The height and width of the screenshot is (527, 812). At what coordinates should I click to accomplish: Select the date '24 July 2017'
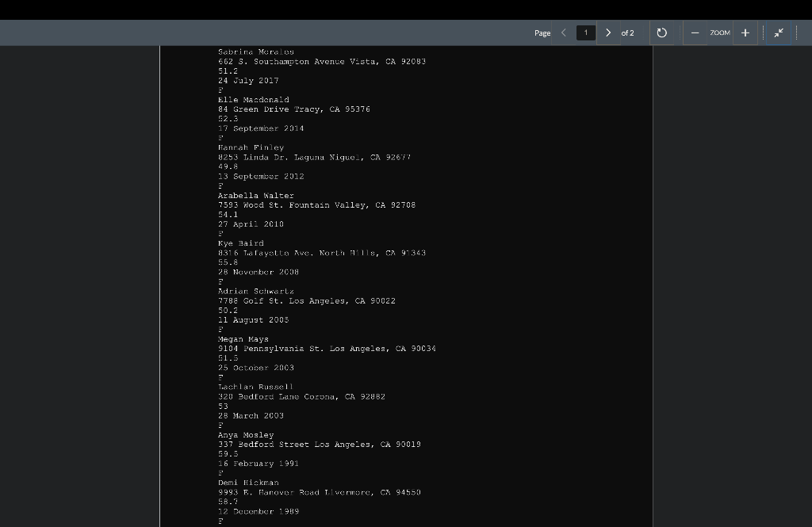[248, 81]
